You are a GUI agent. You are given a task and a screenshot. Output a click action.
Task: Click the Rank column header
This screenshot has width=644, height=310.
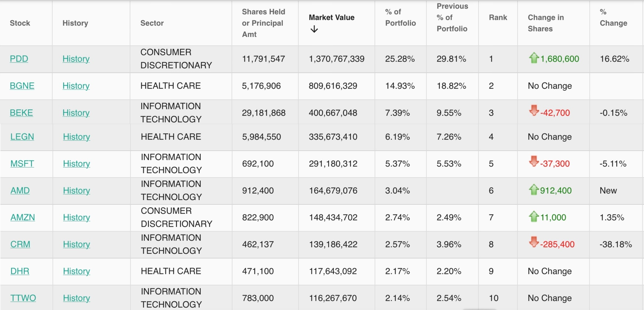(498, 17)
